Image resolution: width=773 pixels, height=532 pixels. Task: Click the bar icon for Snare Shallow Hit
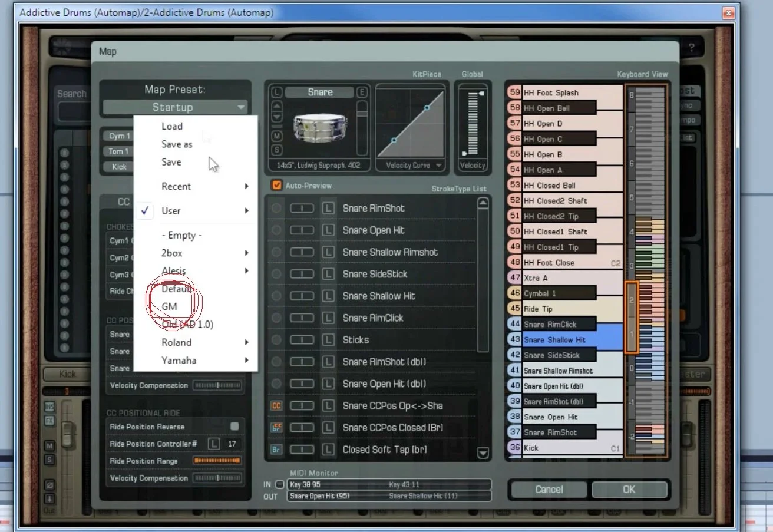302,296
